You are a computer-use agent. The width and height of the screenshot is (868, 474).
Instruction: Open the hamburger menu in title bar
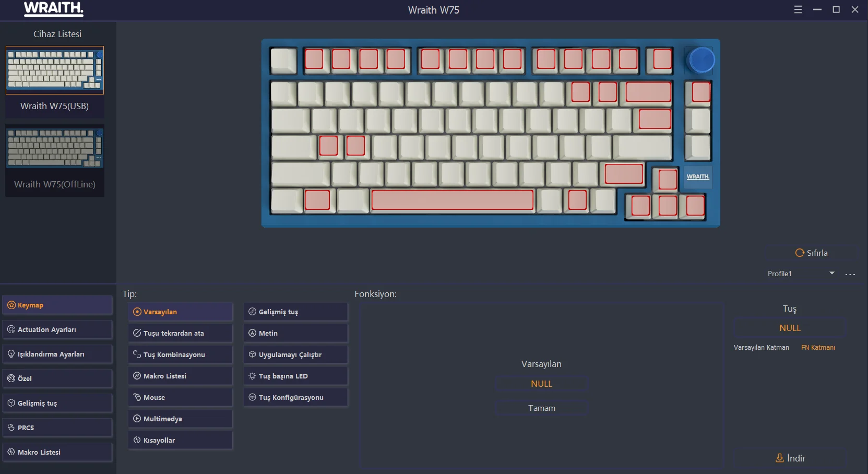[x=798, y=9]
